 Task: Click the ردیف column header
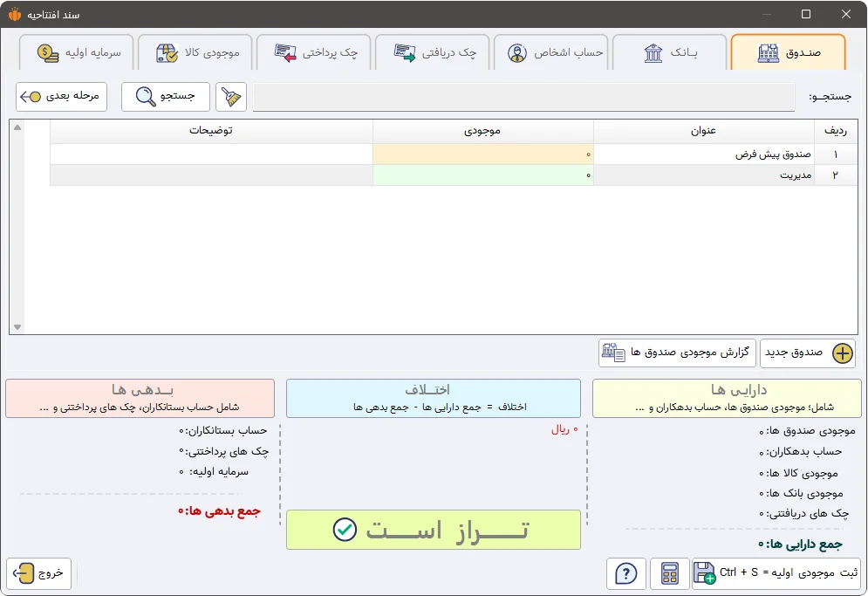(836, 131)
